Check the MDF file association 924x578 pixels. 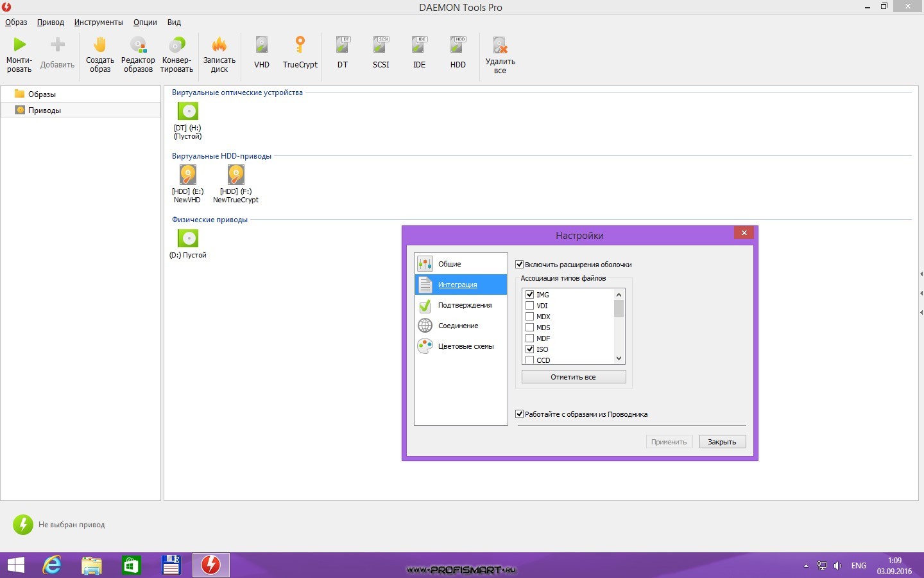(530, 338)
